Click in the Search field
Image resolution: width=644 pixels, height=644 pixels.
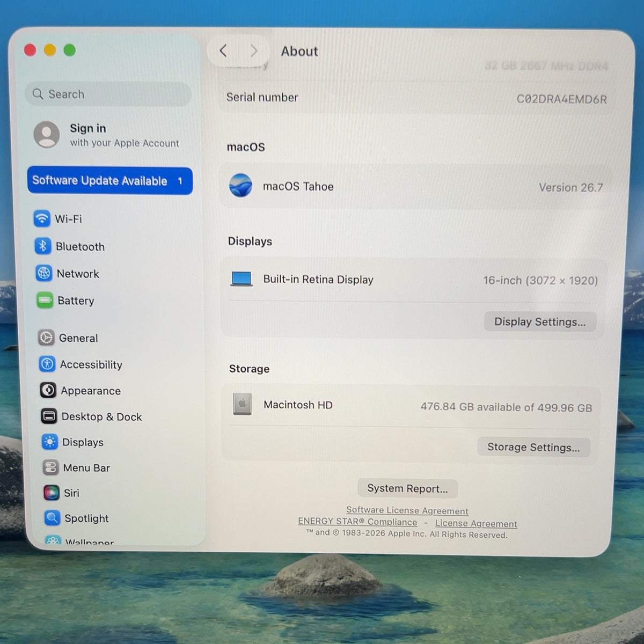(108, 94)
